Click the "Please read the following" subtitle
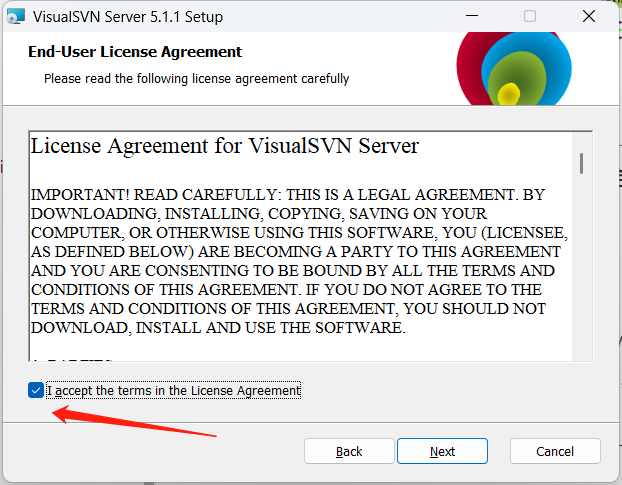Image resolution: width=622 pixels, height=485 pixels. coord(196,78)
